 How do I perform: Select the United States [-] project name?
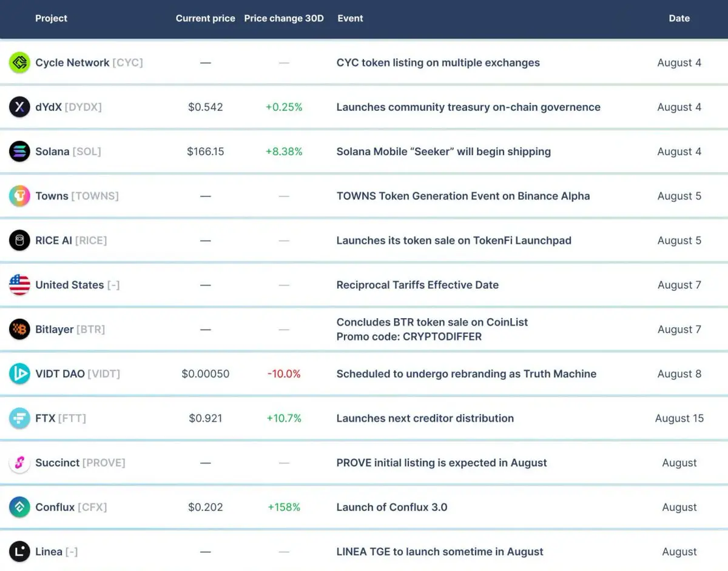(x=78, y=285)
